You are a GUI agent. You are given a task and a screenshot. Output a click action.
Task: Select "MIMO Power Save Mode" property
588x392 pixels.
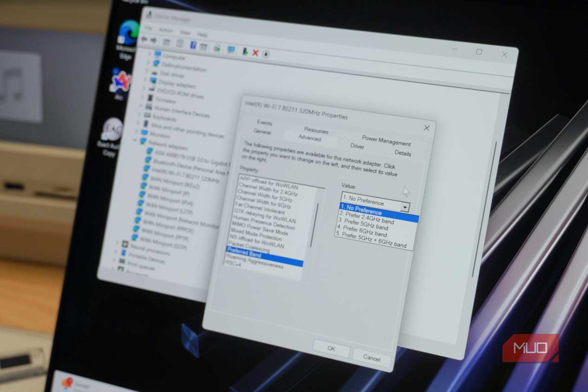click(260, 228)
